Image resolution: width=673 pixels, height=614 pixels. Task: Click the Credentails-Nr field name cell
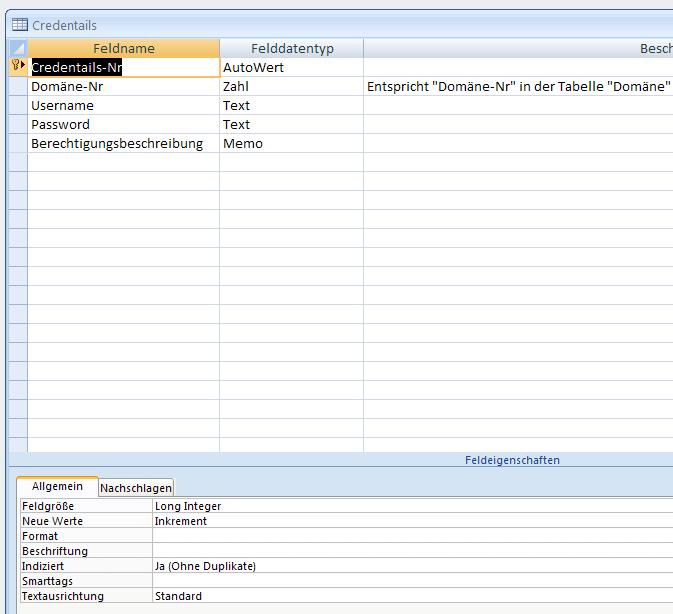[124, 67]
